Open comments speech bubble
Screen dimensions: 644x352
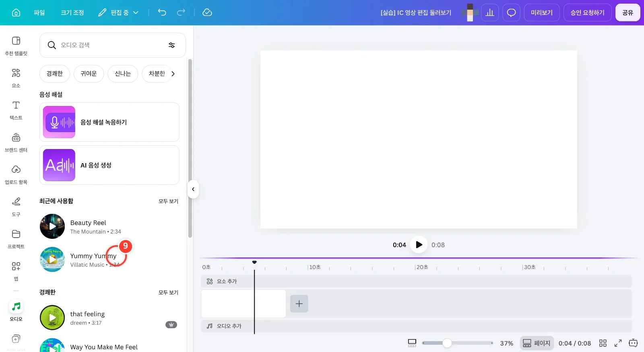pyautogui.click(x=511, y=12)
